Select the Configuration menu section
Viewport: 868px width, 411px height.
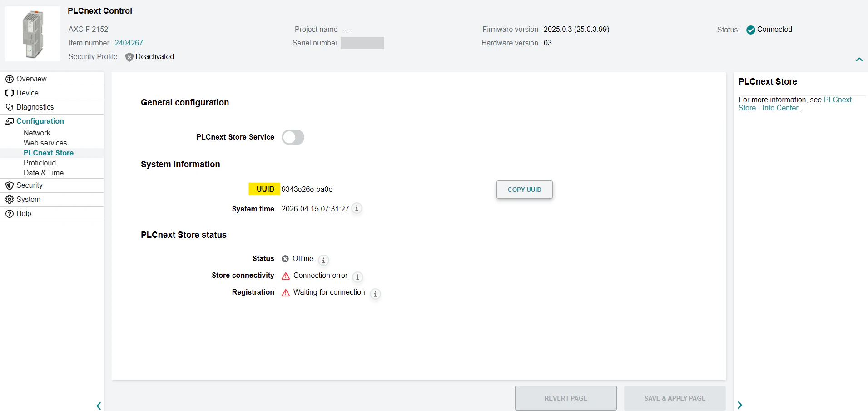pyautogui.click(x=52, y=121)
